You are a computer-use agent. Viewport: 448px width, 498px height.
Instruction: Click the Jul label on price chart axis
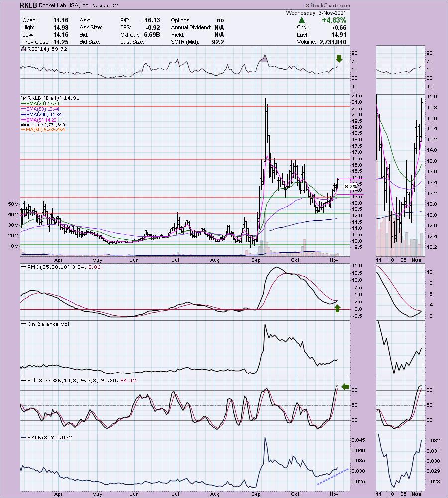(x=175, y=260)
